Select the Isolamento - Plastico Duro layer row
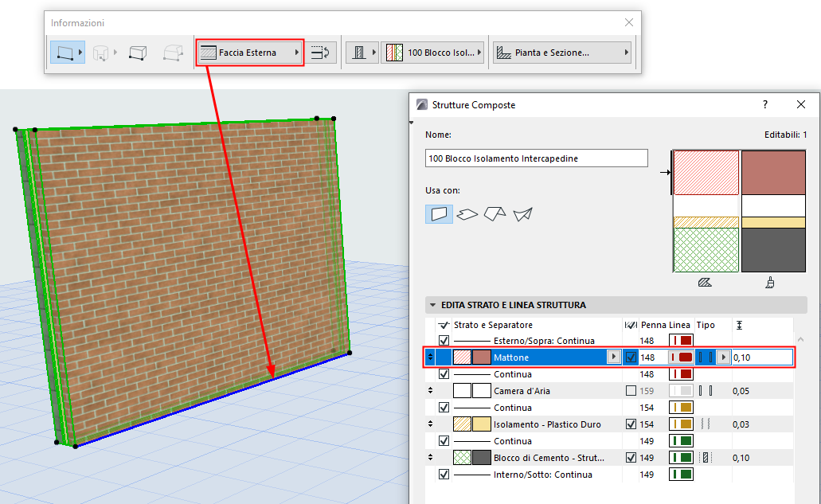821x504 pixels. (x=547, y=424)
